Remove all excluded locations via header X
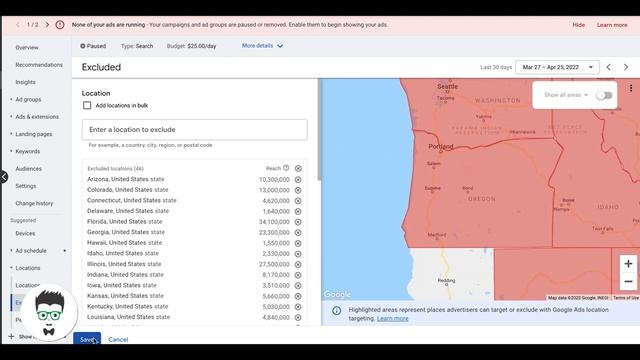This screenshot has height=360, width=640. click(x=298, y=169)
